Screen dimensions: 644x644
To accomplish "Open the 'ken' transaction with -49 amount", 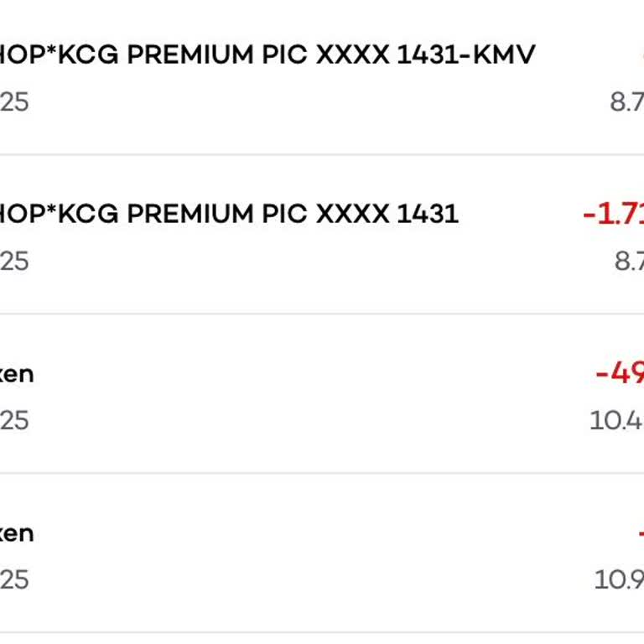I will click(x=17, y=373).
